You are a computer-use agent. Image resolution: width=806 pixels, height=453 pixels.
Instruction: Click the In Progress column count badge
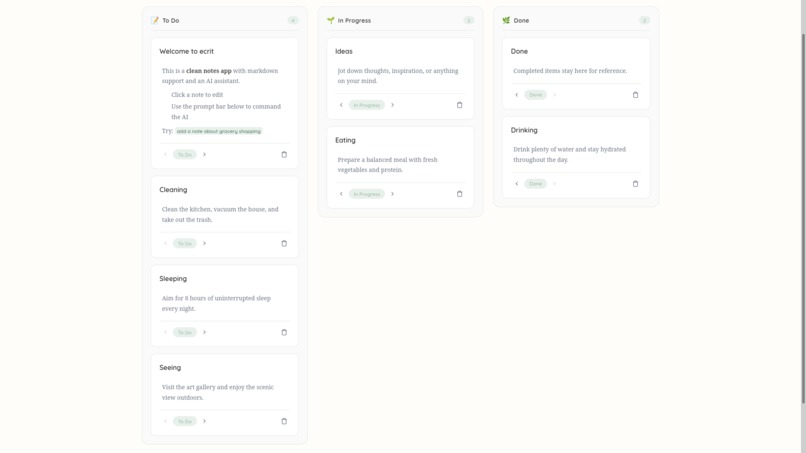[469, 21]
